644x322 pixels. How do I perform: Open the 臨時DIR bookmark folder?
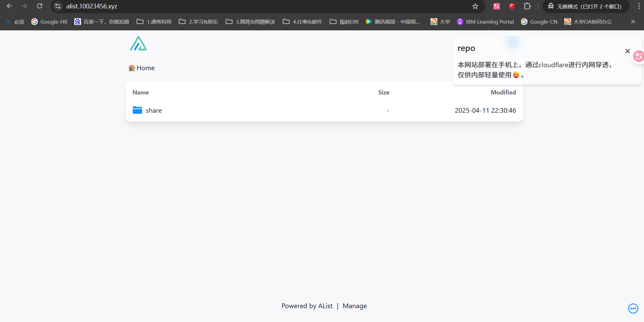344,22
